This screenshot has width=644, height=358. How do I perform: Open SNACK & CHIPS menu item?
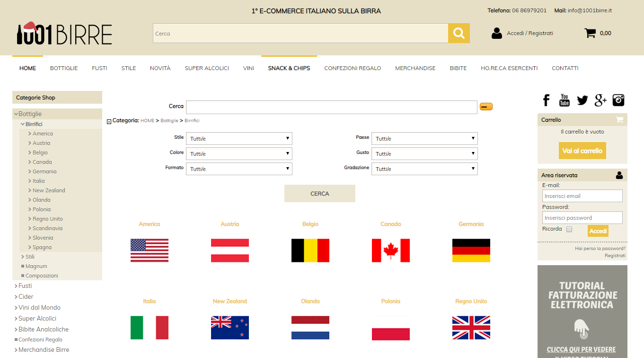click(289, 68)
